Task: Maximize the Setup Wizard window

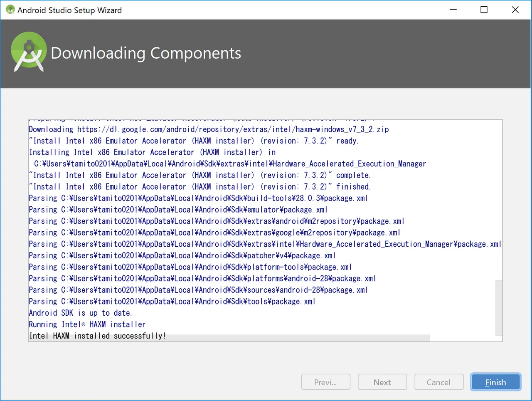Action: pos(484,10)
